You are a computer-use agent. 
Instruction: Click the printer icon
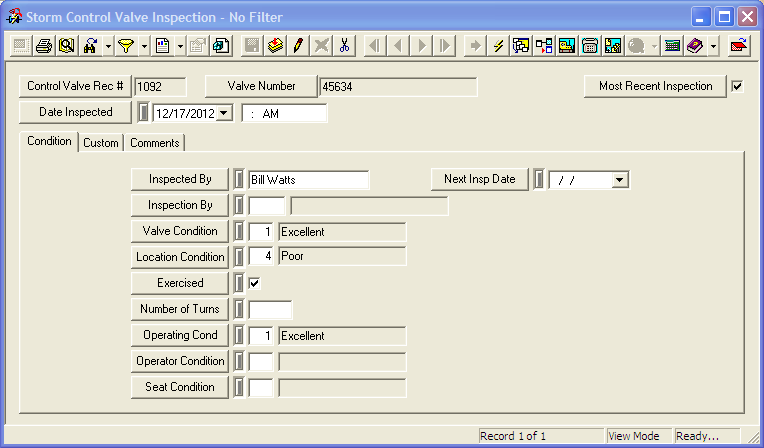coord(44,46)
